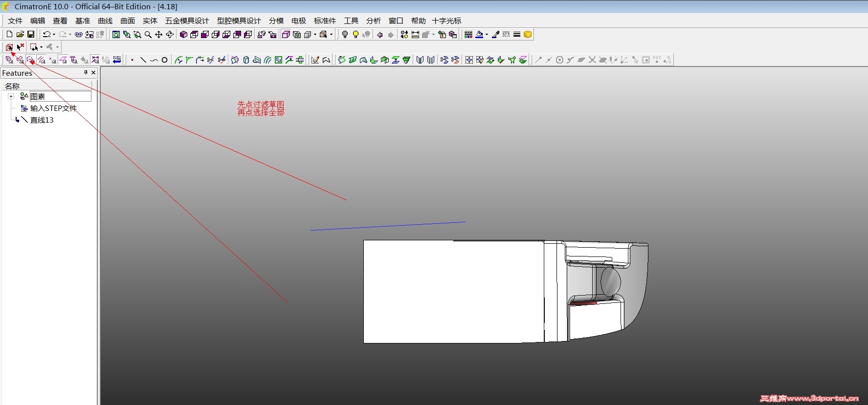
Task: Expand the 图素 tree node
Action: click(x=11, y=96)
